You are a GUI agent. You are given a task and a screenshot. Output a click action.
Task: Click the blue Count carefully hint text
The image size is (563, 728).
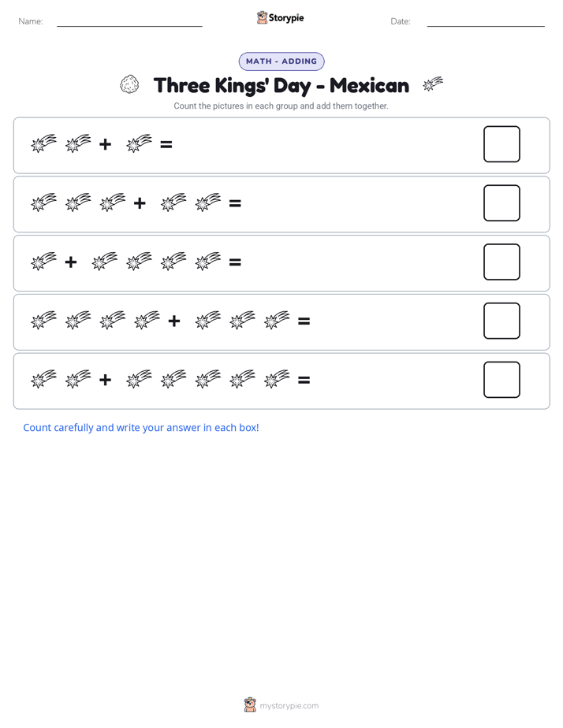point(140,428)
